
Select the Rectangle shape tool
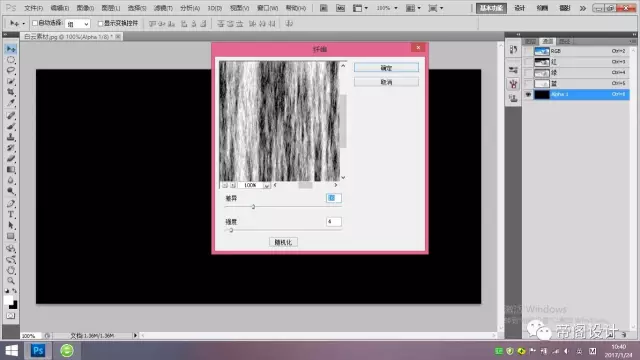point(11,236)
